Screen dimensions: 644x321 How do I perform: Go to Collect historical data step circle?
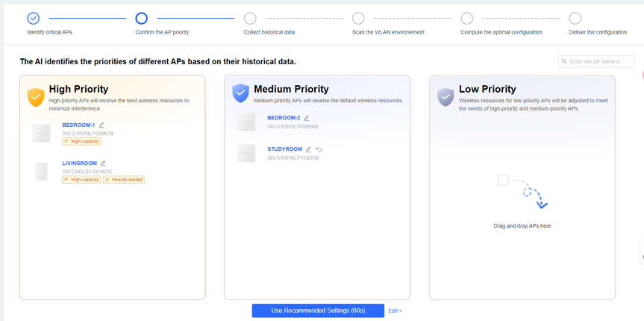[x=250, y=18]
